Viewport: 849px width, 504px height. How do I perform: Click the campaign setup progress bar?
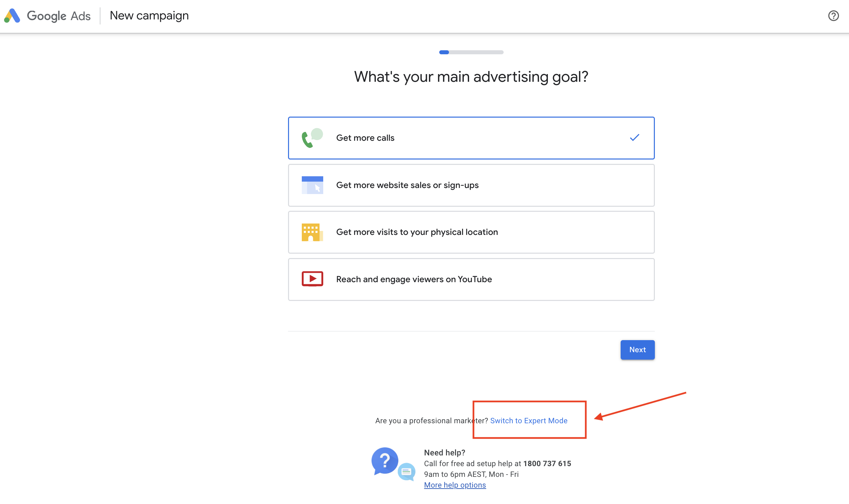[x=471, y=52]
